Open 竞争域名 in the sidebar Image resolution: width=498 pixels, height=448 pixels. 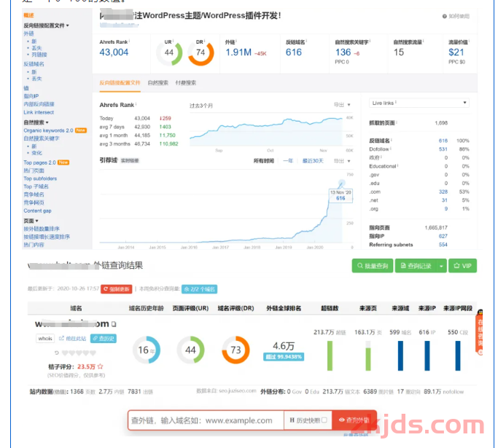click(34, 194)
